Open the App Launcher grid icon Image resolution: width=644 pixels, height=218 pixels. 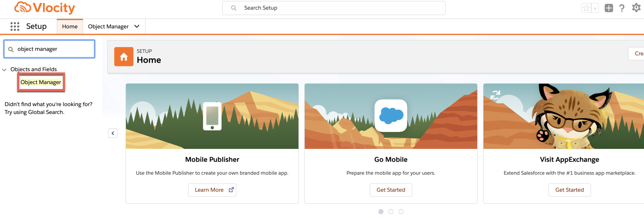15,26
